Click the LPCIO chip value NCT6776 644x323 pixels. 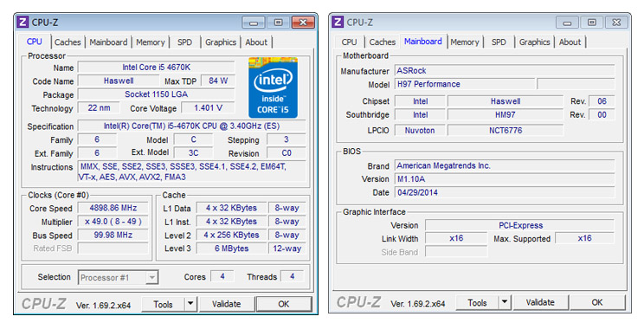point(506,131)
